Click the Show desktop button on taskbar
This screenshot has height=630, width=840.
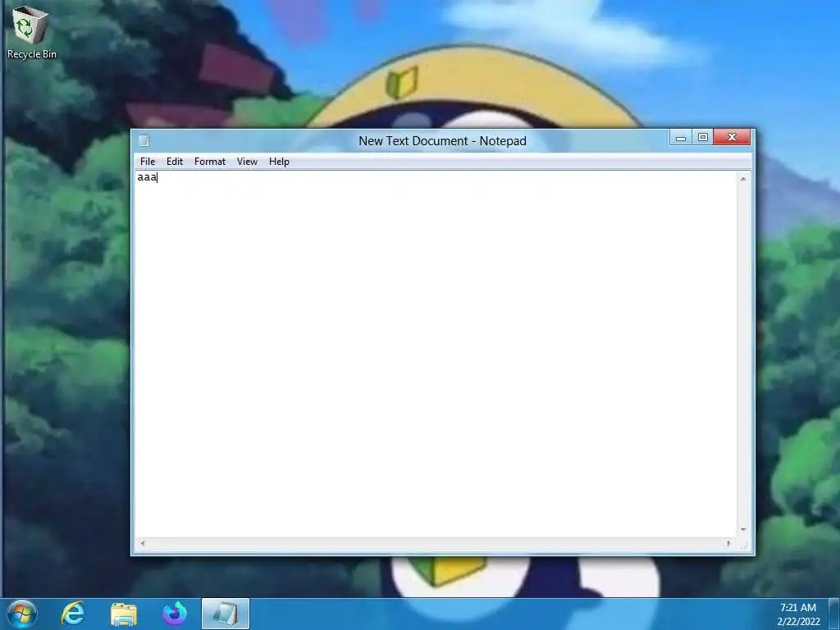pyautogui.click(x=834, y=614)
